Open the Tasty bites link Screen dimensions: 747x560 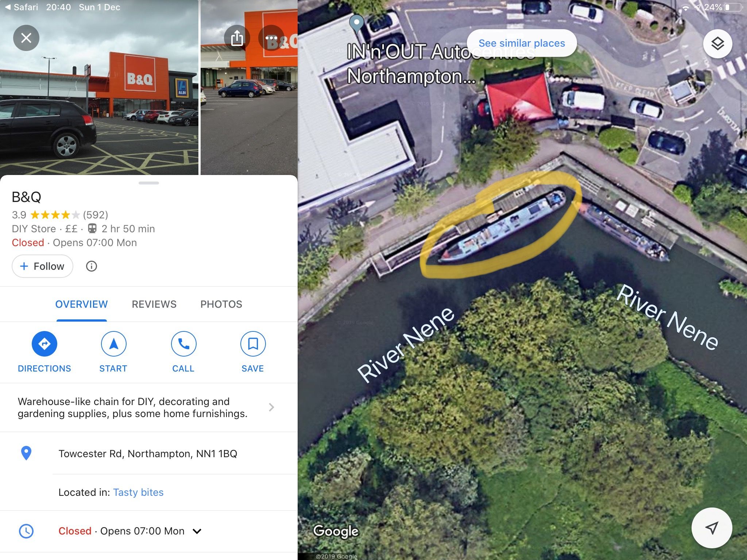[138, 492]
